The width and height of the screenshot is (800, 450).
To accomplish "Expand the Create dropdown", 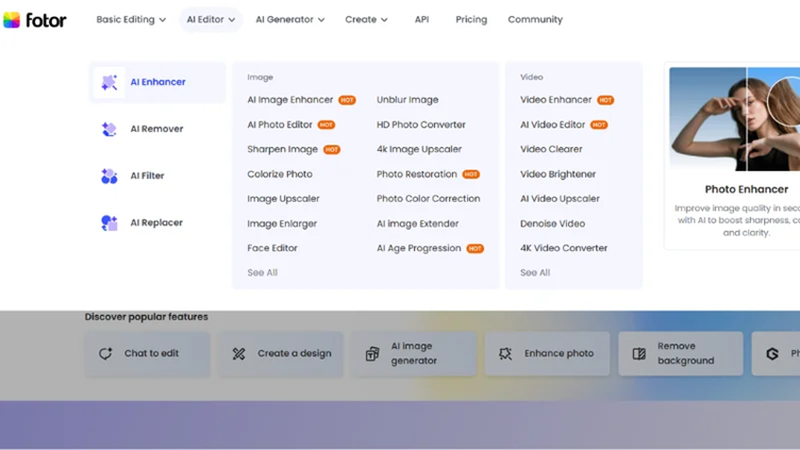I will point(366,19).
